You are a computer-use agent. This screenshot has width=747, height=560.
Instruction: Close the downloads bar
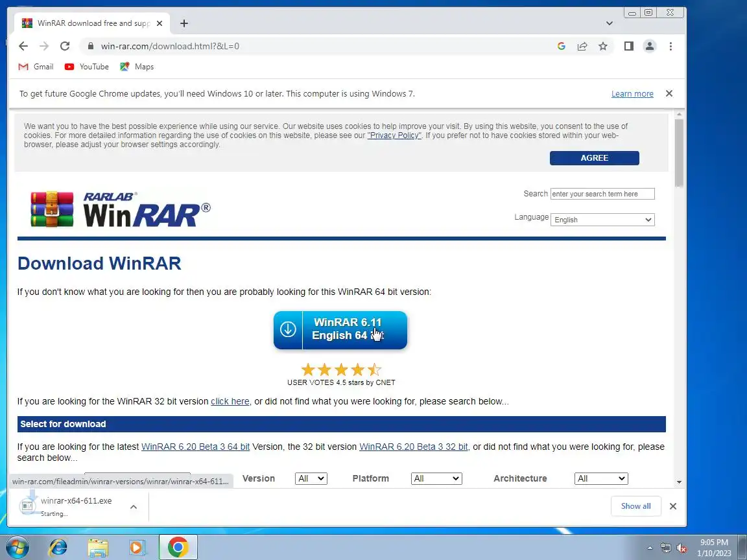[672, 506]
